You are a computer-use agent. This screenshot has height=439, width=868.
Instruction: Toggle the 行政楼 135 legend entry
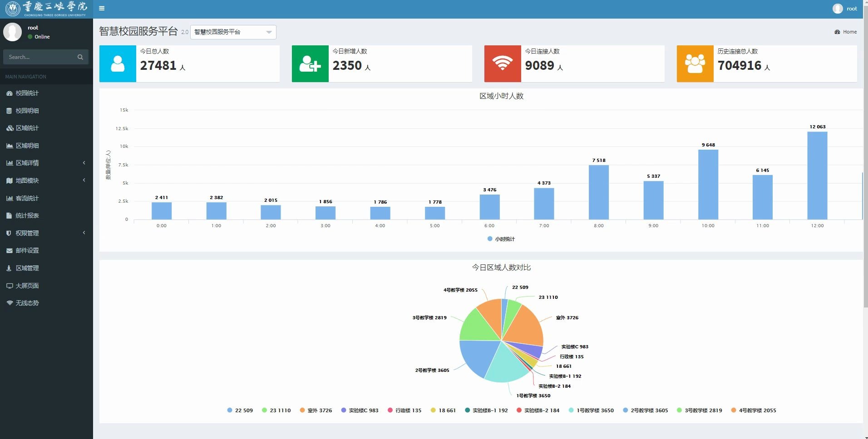tap(404, 410)
